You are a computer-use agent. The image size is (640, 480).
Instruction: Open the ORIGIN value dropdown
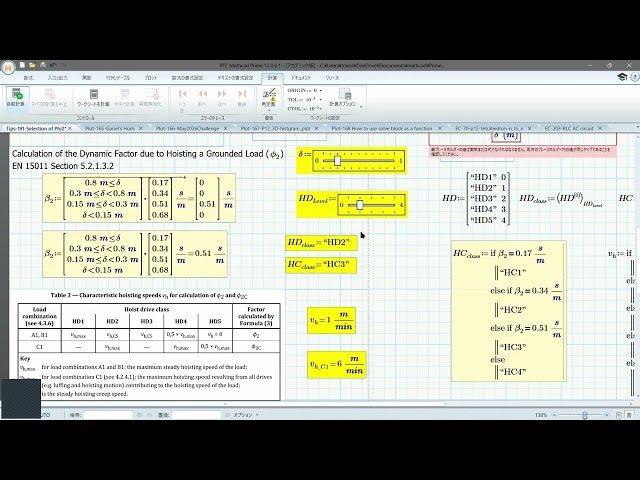tap(320, 90)
